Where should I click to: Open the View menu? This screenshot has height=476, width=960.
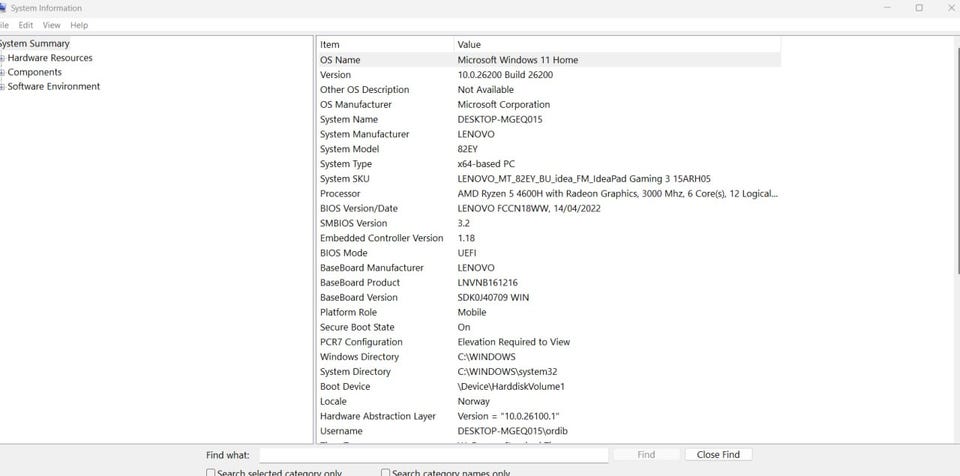pyautogui.click(x=51, y=25)
